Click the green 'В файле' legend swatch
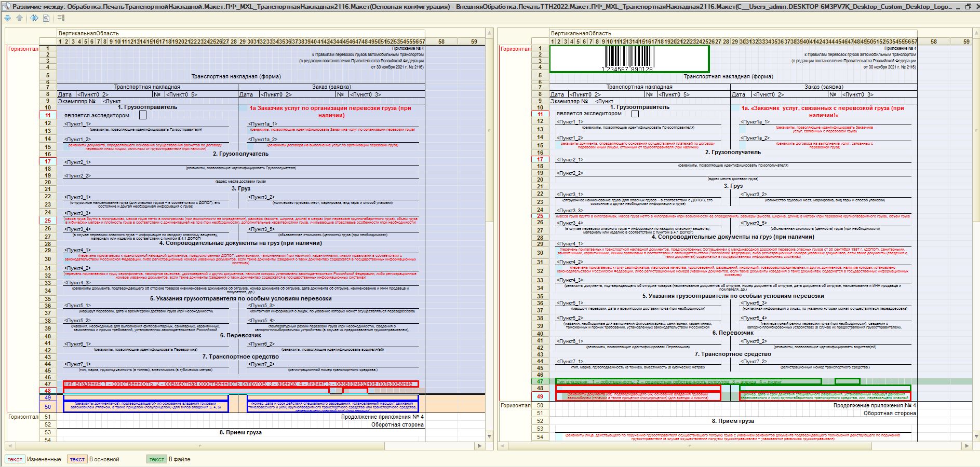Screen dimensions: 980x467 (x=156, y=459)
